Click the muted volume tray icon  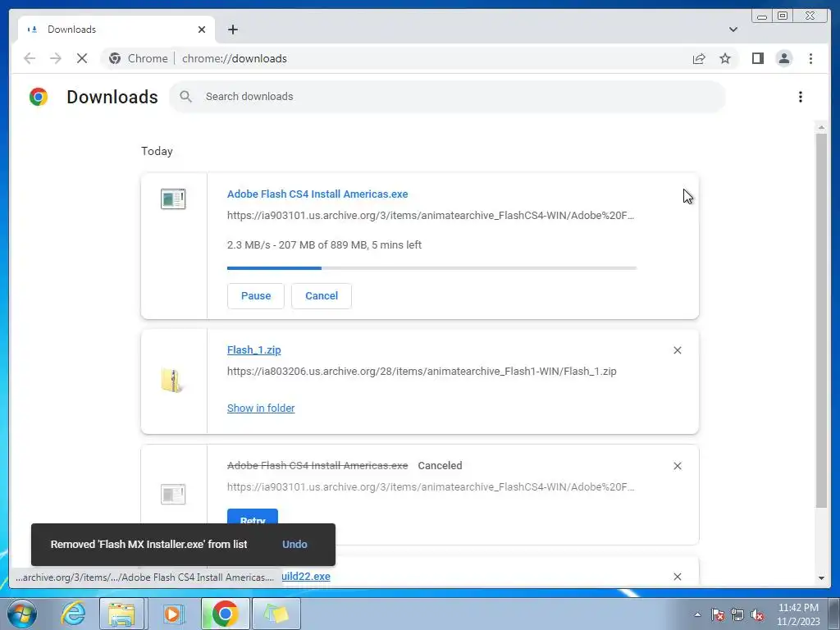(757, 614)
